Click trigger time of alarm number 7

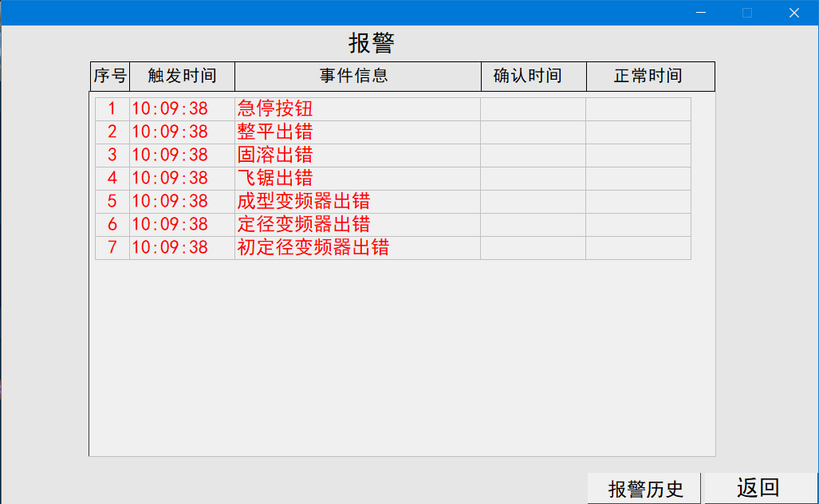170,247
